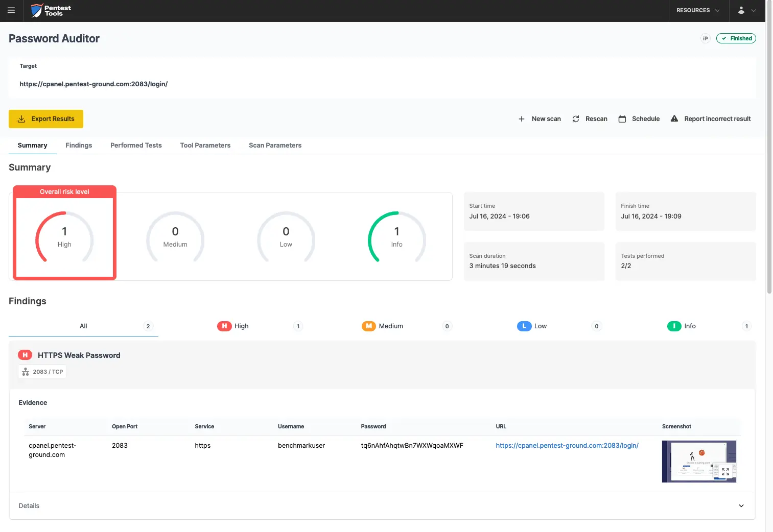
Task: Click the HTTPS Weak Password finding title
Action: click(79, 355)
